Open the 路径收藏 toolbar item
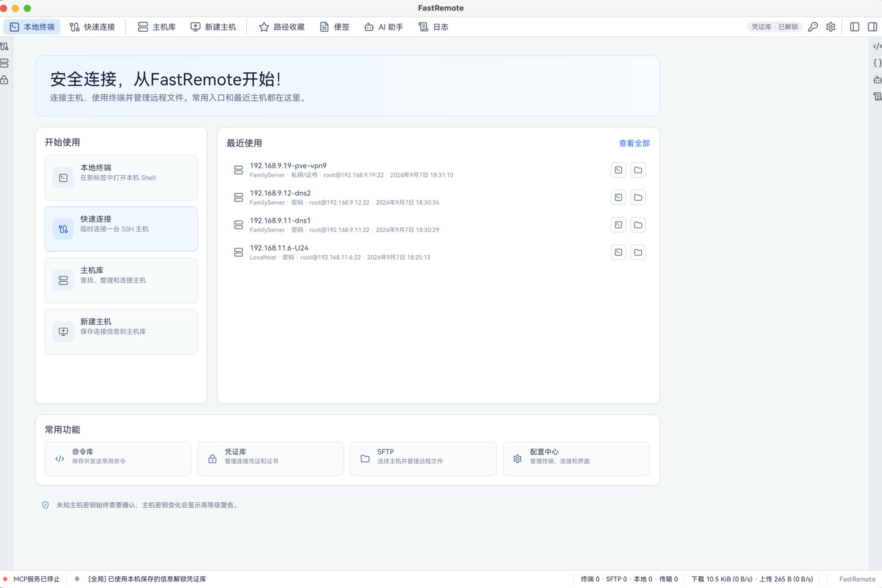 282,27
